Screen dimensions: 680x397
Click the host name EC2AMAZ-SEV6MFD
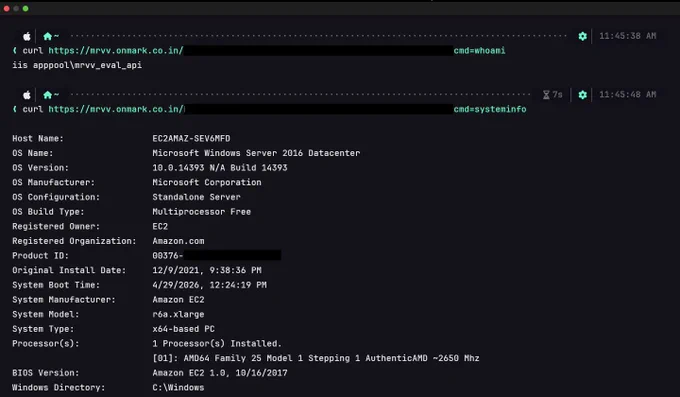point(191,138)
